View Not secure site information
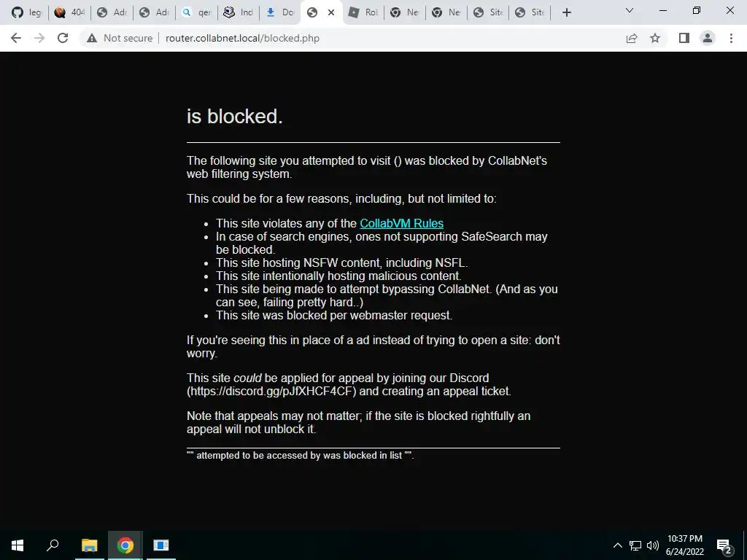 pyautogui.click(x=119, y=38)
